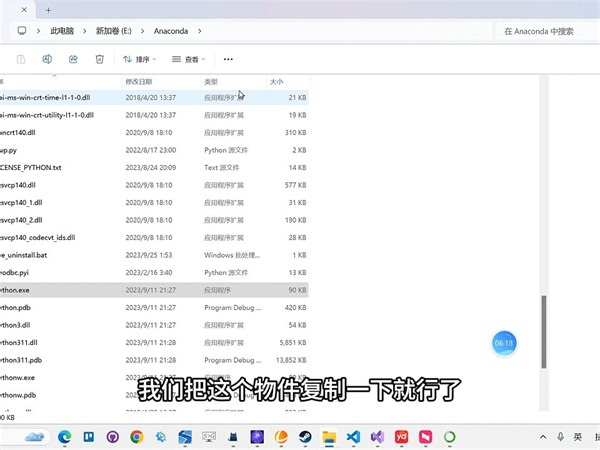This screenshot has height=450, width=600.
Task: Select the python311.pdb file row
Action: pos(154,360)
